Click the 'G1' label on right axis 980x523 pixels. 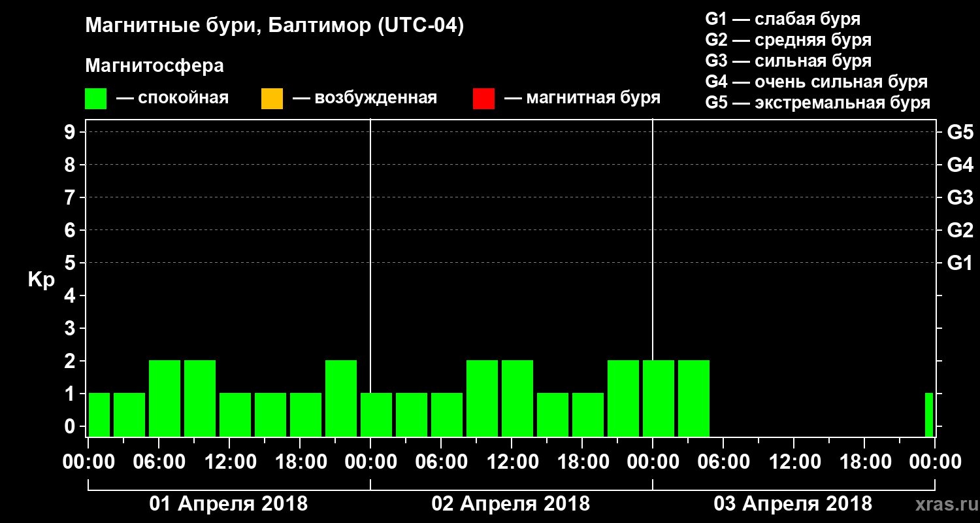(x=960, y=263)
